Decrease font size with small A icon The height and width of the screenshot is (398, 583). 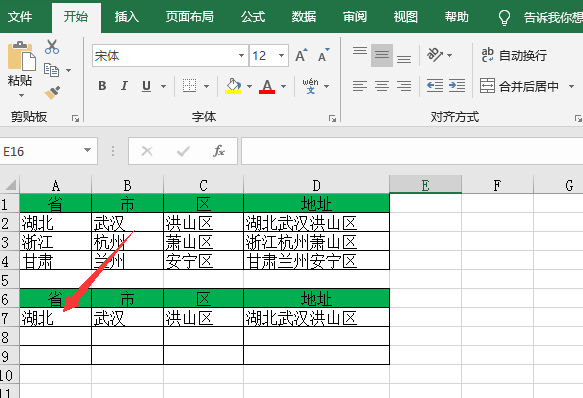[323, 55]
